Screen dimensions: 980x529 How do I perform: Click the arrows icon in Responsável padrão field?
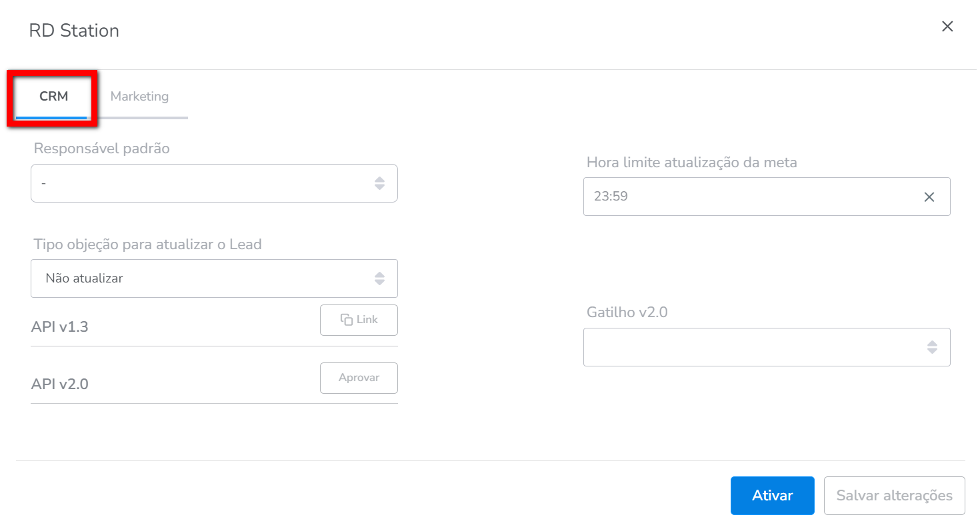click(379, 183)
